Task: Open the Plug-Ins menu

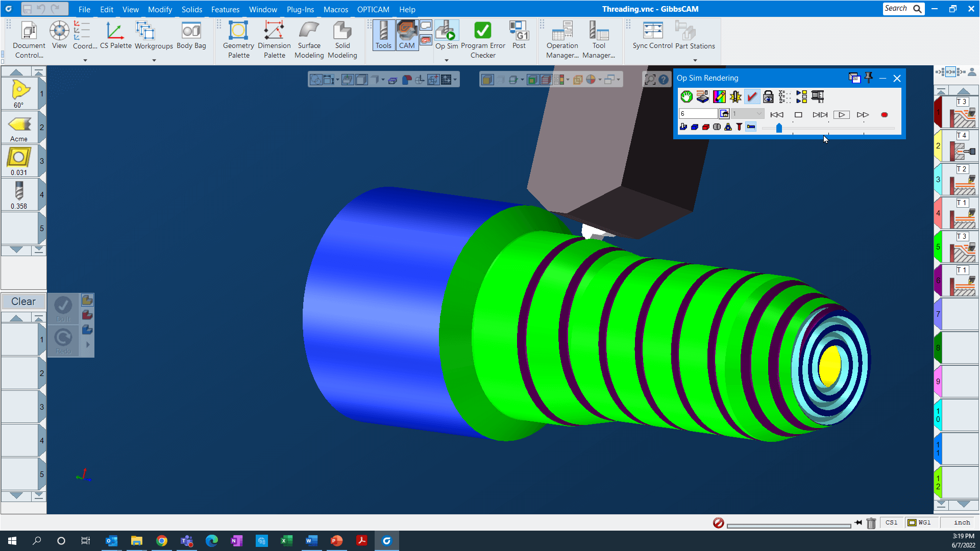Action: [300, 9]
